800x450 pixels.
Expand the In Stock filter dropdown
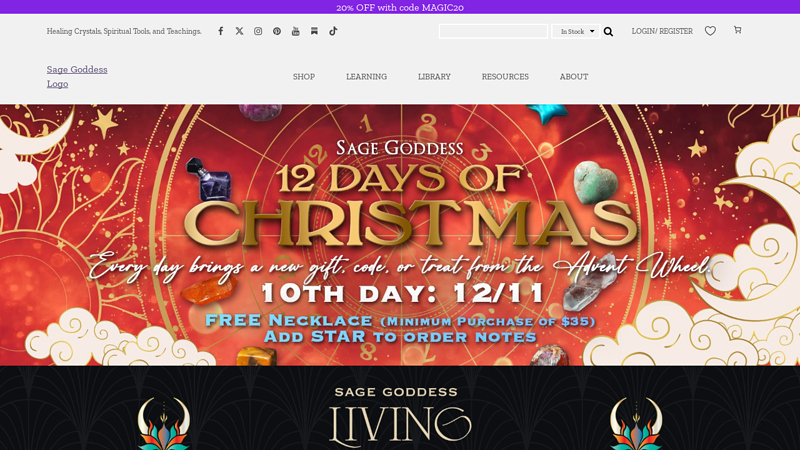tap(576, 32)
